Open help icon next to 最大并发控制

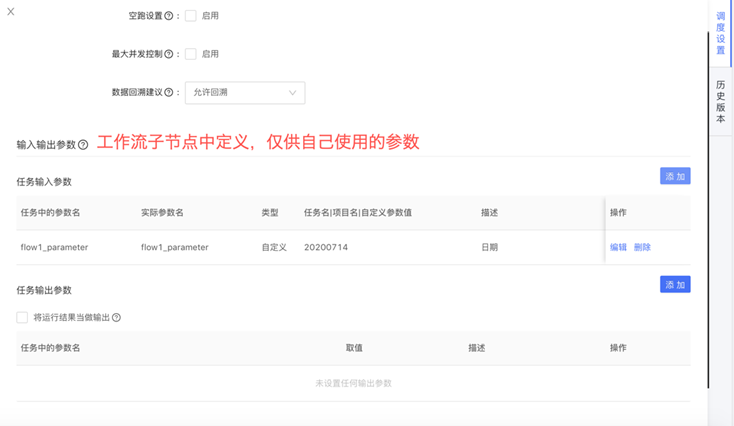coord(169,54)
